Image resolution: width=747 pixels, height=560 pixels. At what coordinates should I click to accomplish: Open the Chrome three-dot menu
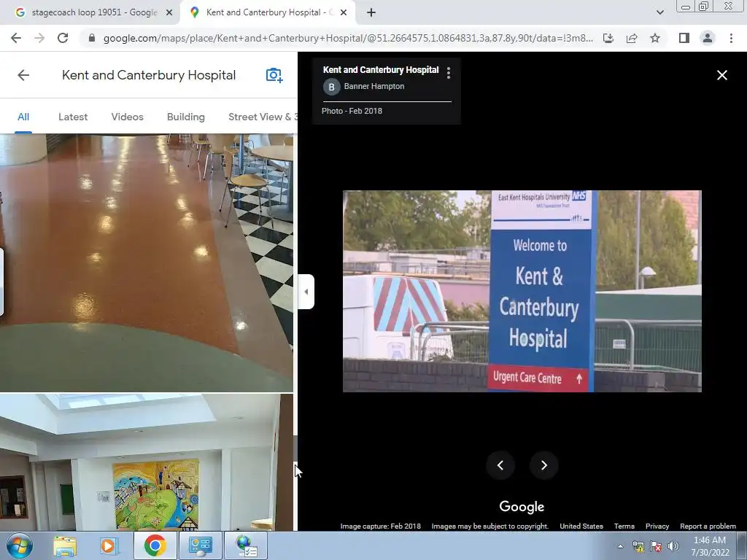[x=731, y=38]
